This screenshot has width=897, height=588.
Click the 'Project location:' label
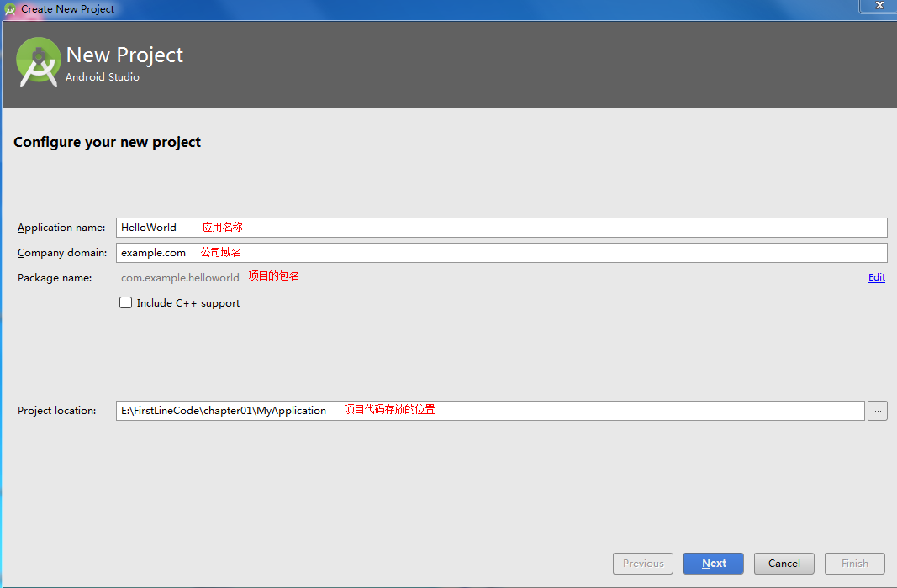pyautogui.click(x=56, y=410)
